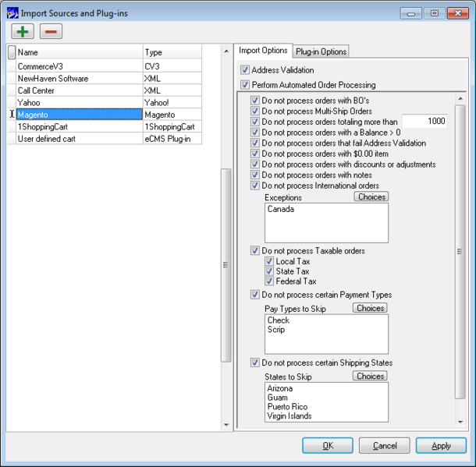476x467 pixels.
Task: Click the CV3 type cell
Action: [x=172, y=66]
